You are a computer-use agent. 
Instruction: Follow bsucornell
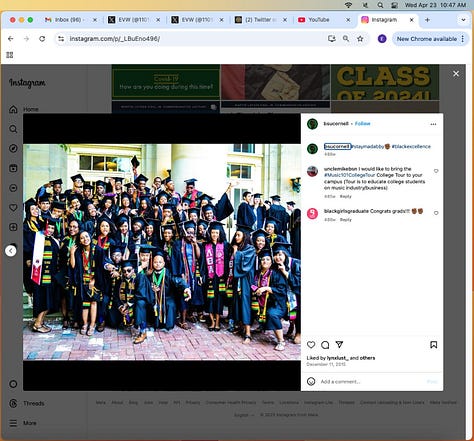pos(362,124)
